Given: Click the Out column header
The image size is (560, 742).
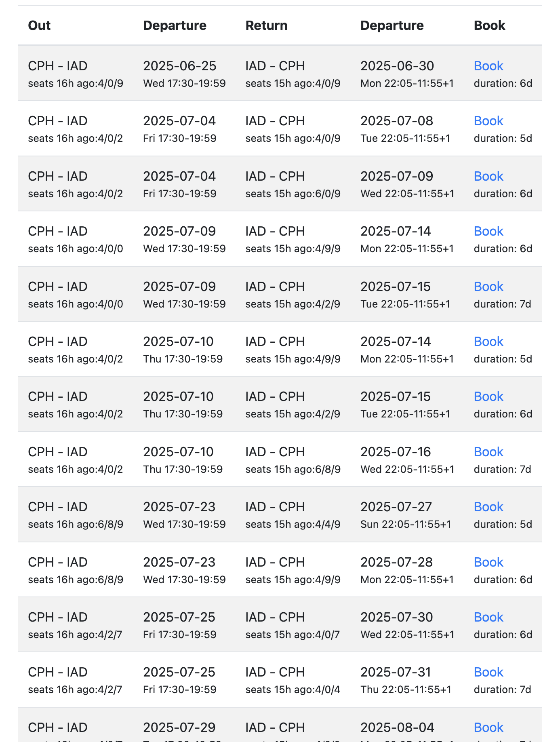Looking at the screenshot, I should coord(39,25).
